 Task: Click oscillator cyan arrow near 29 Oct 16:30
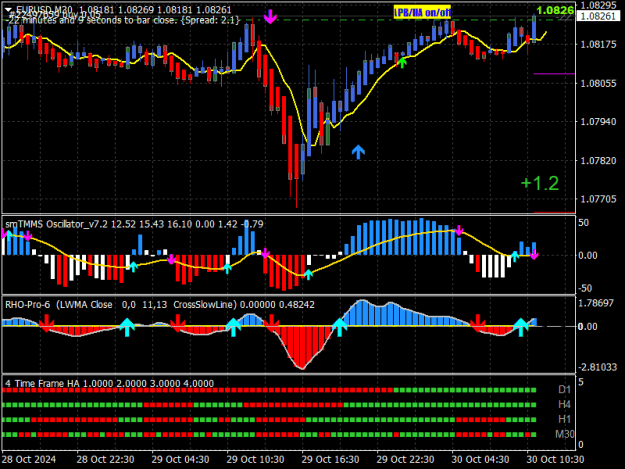click(308, 274)
